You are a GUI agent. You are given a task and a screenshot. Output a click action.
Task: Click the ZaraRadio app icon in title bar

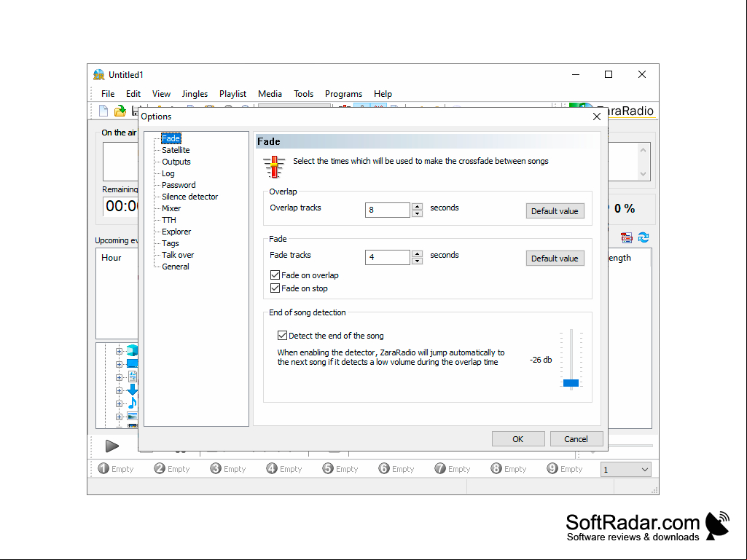[x=99, y=75]
